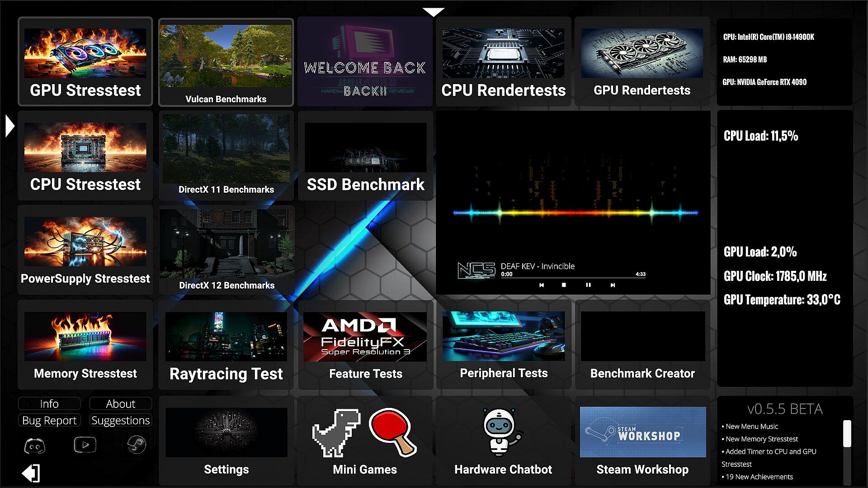This screenshot has height=488, width=868.
Task: Select the PowerSupply Stresstest tile
Action: tap(85, 250)
